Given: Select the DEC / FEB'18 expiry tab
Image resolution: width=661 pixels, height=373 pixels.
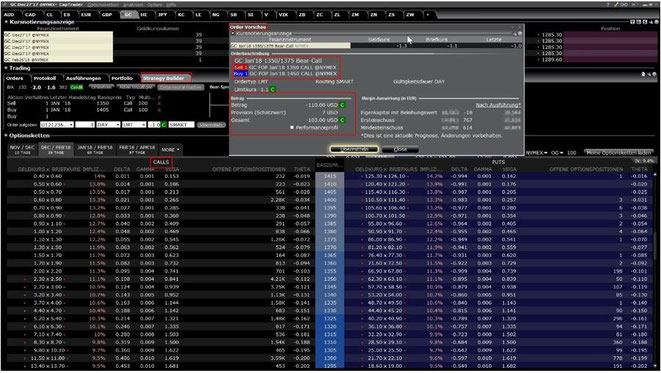Looking at the screenshot, I should coord(55,150).
